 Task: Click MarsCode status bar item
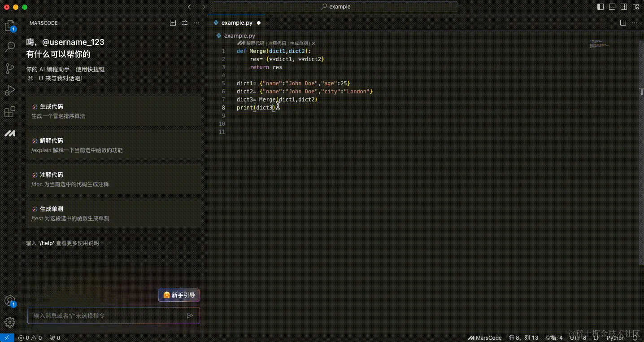click(x=485, y=338)
